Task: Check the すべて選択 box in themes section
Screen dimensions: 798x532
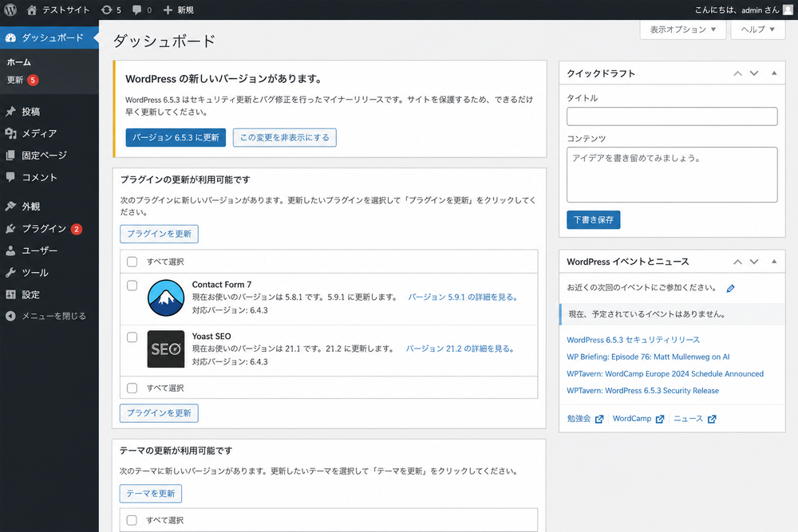Action: click(132, 520)
